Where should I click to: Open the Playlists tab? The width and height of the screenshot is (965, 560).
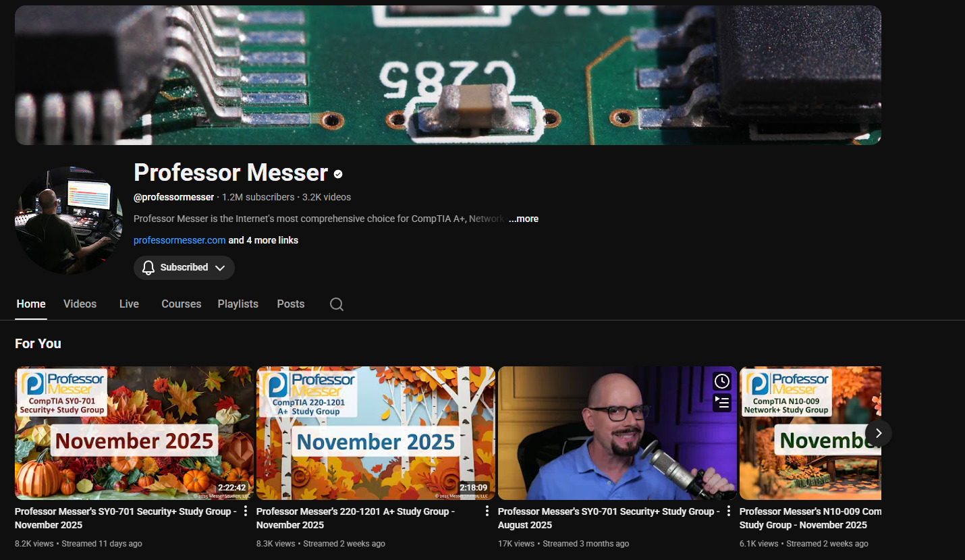click(x=238, y=304)
